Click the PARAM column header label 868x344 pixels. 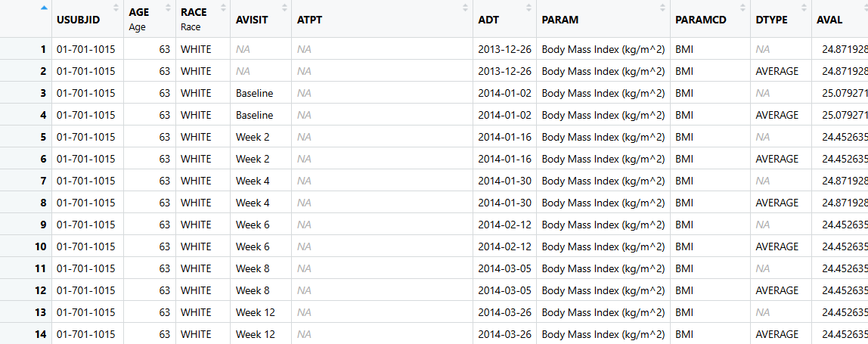pos(560,20)
